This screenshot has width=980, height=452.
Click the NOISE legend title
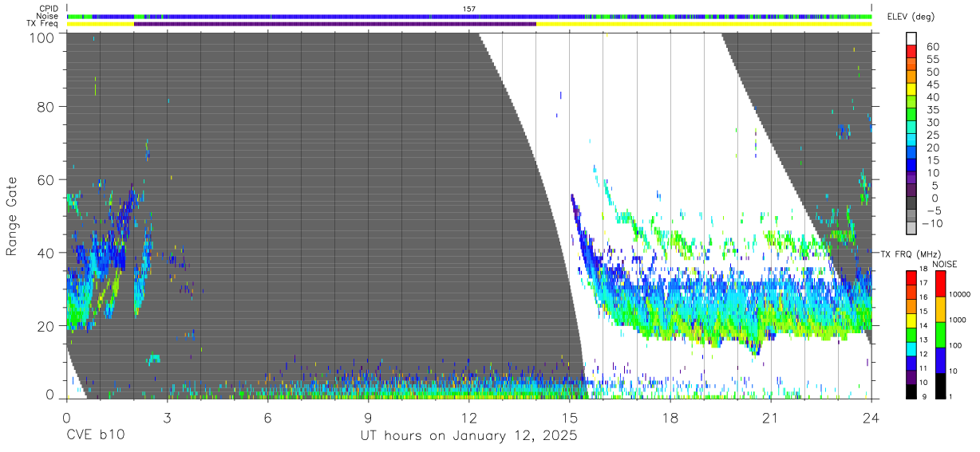click(x=946, y=264)
